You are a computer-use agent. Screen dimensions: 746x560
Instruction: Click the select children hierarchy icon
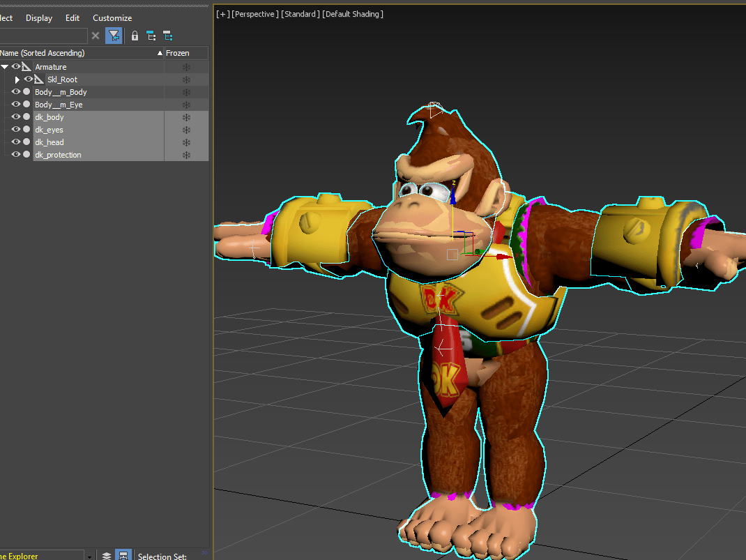pos(151,36)
